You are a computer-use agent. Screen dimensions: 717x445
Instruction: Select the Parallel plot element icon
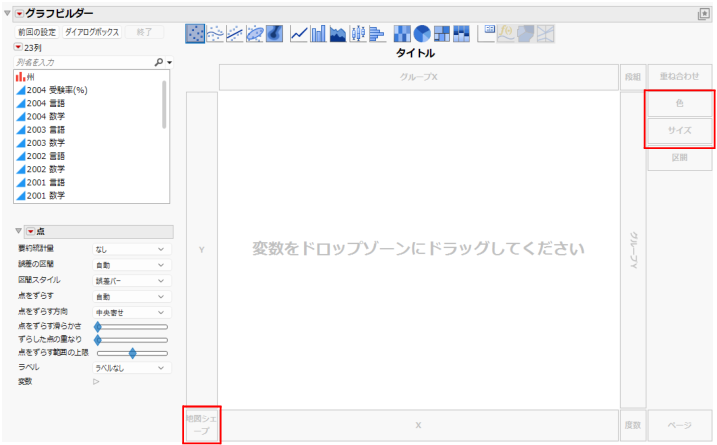[x=545, y=33]
